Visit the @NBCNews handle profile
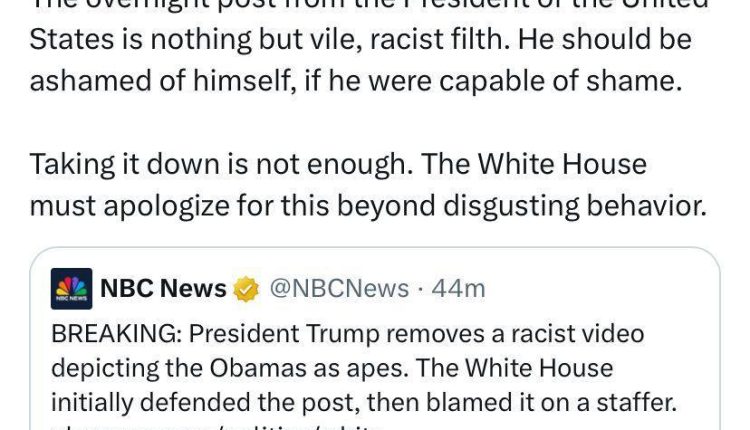 339,288
